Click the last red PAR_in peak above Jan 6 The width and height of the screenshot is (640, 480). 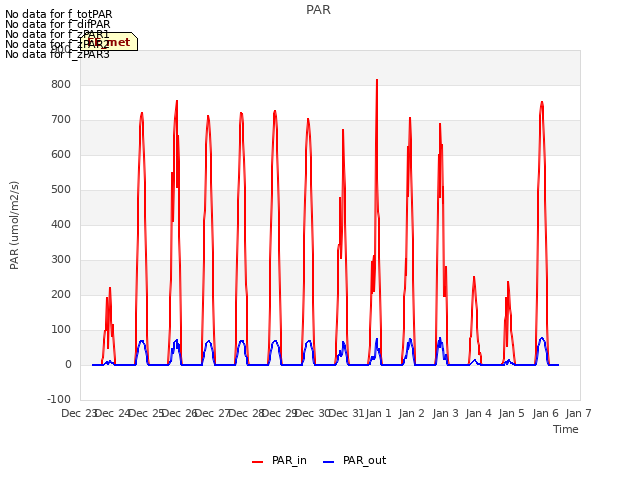pyautogui.click(x=542, y=103)
